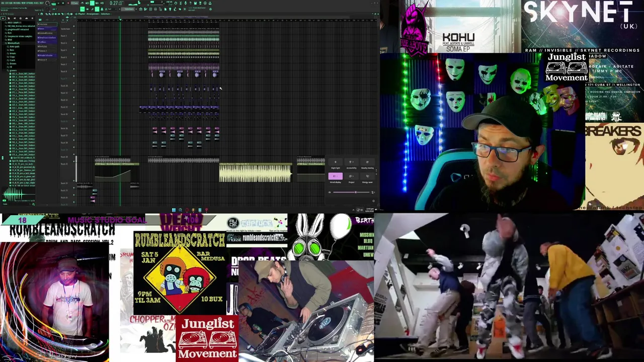Click the Windows Start button on taskbar
The height and width of the screenshot is (362, 644).
(174, 210)
